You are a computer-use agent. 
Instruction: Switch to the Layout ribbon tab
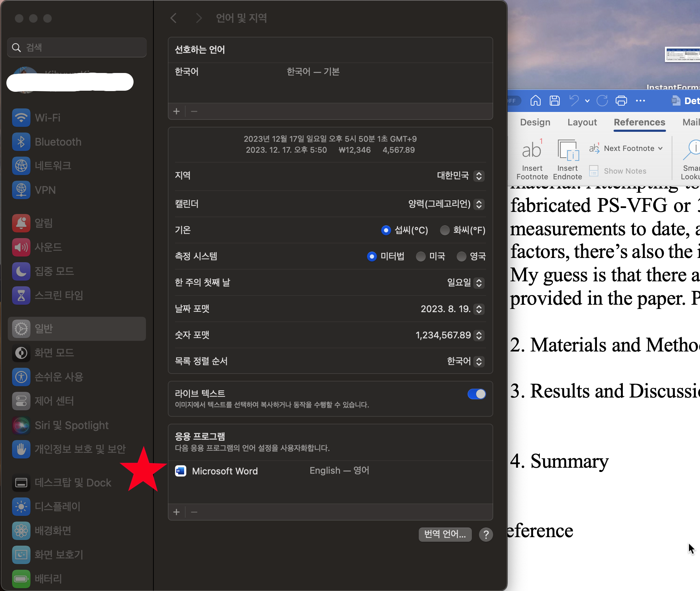coord(582,123)
